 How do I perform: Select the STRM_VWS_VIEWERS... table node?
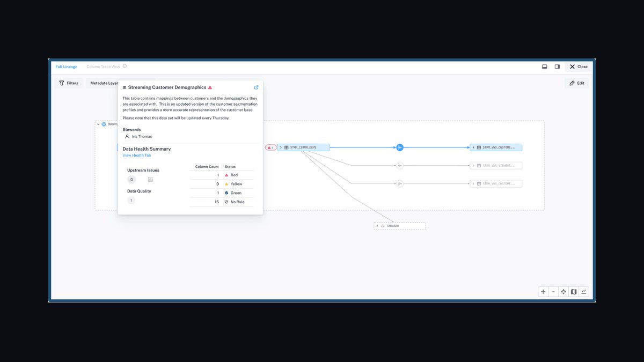tap(496, 166)
